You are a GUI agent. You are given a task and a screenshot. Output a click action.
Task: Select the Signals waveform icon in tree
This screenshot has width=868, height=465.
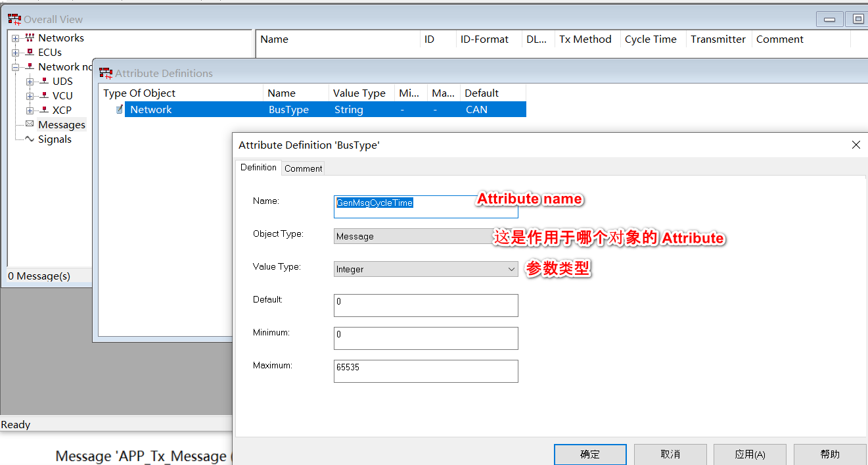point(28,139)
